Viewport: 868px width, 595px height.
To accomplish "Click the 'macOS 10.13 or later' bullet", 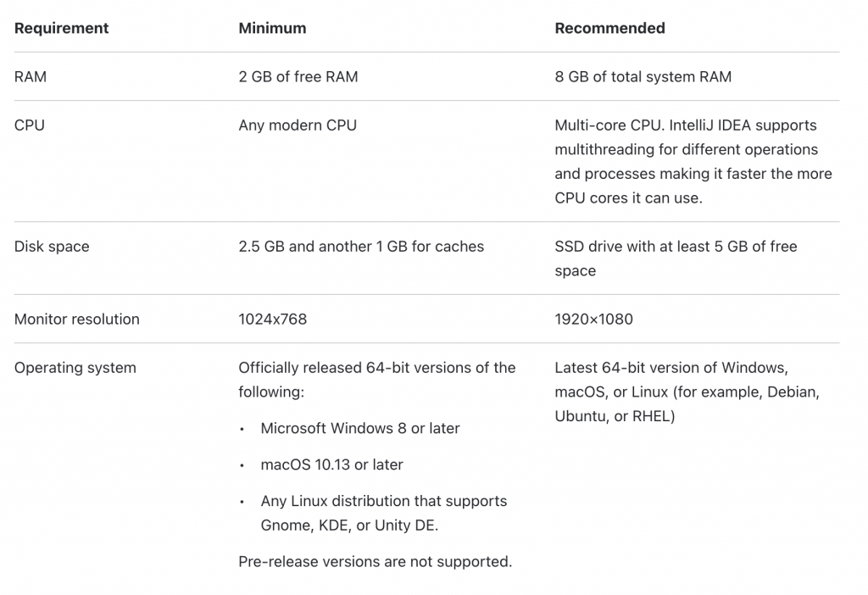I will click(332, 464).
